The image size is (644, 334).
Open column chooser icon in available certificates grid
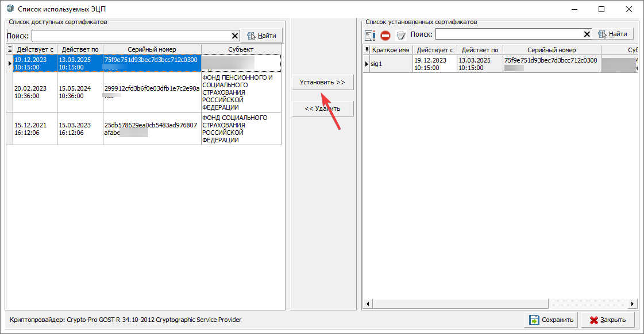click(x=10, y=49)
